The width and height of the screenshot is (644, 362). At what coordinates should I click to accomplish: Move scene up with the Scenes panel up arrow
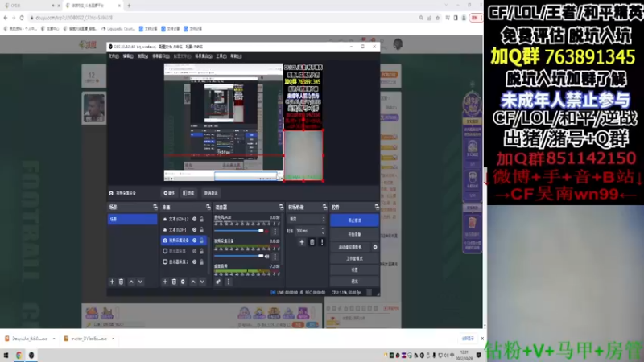[131, 282]
